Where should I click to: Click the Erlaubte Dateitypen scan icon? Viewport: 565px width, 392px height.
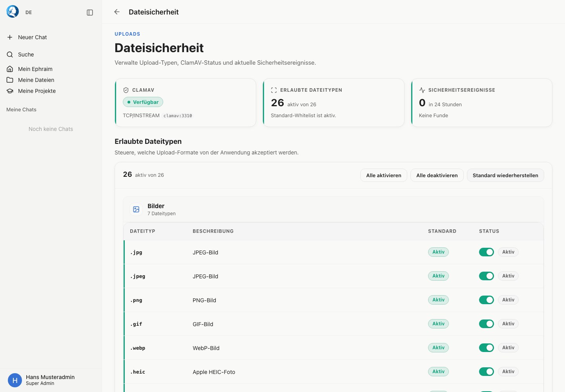tap(274, 90)
